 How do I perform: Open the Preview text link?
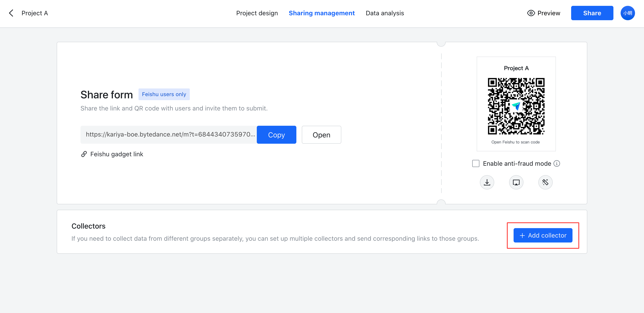pos(549,13)
